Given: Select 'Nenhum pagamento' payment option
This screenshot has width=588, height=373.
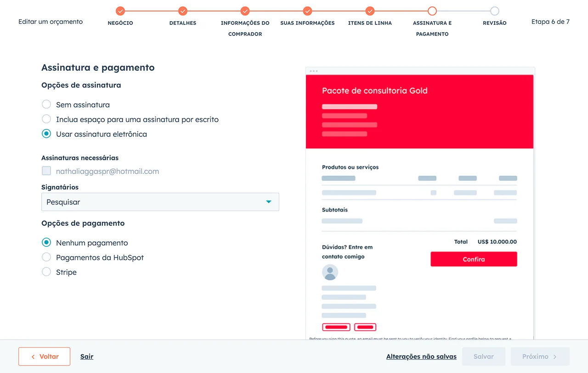Looking at the screenshot, I should [x=46, y=243].
